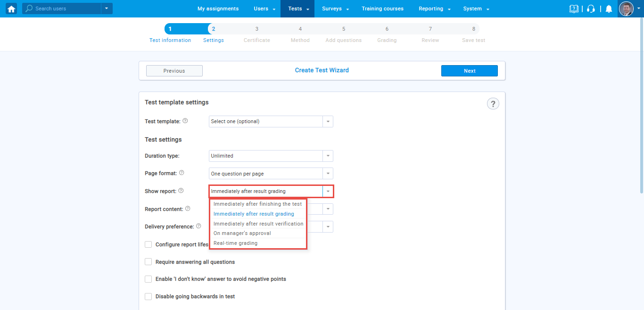Toggle 'I don't know' answer checkbox
The image size is (644, 310).
coord(149,279)
